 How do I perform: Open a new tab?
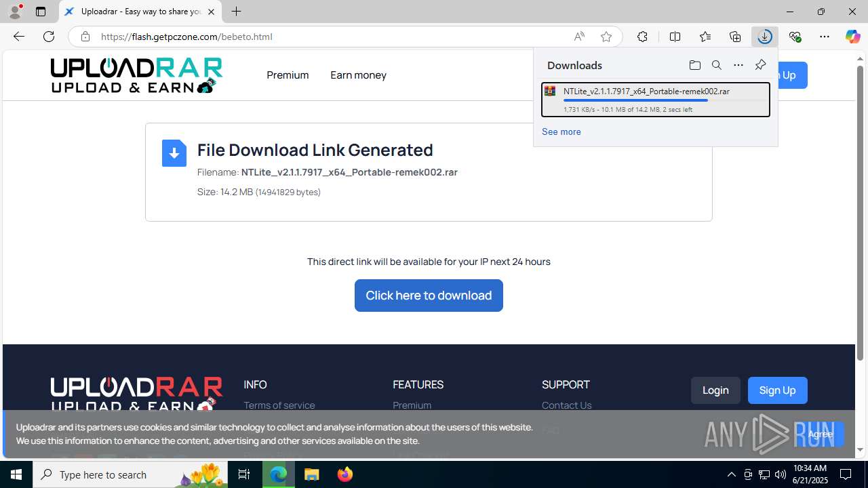pos(236,12)
